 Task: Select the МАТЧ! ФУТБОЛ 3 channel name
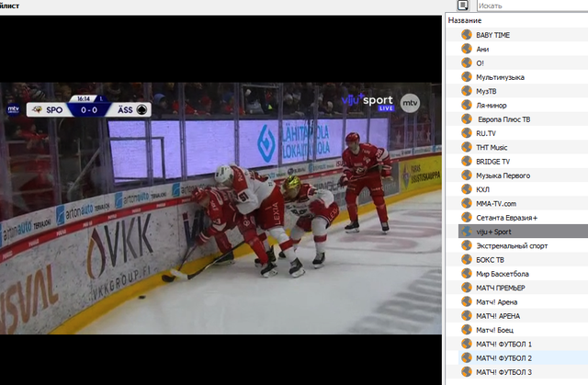[x=503, y=372]
